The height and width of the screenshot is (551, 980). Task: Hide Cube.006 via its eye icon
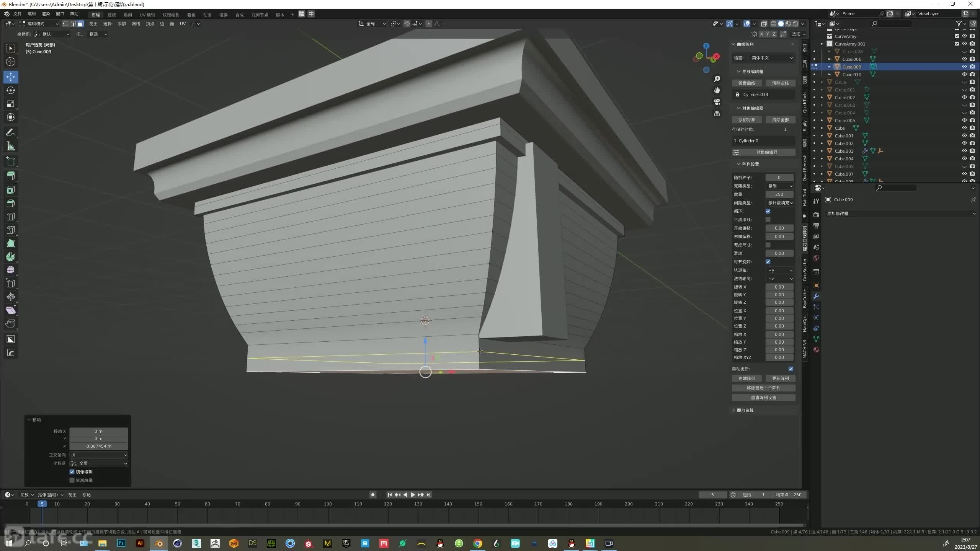click(x=964, y=59)
